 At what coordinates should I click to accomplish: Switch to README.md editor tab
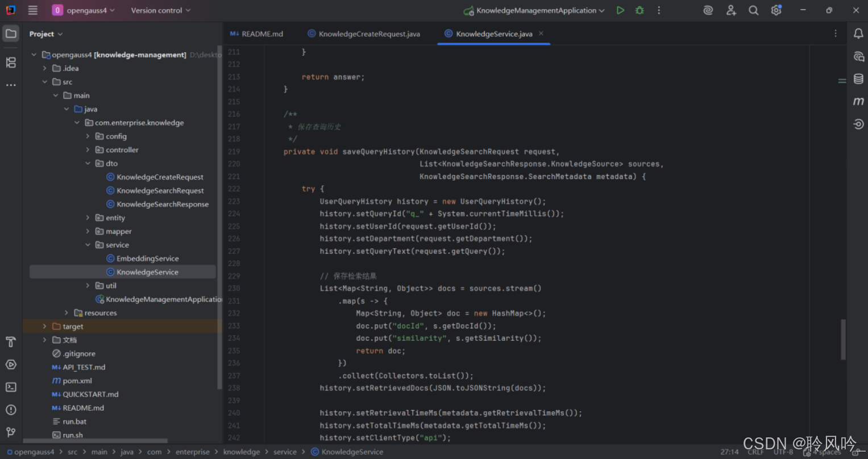(256, 34)
